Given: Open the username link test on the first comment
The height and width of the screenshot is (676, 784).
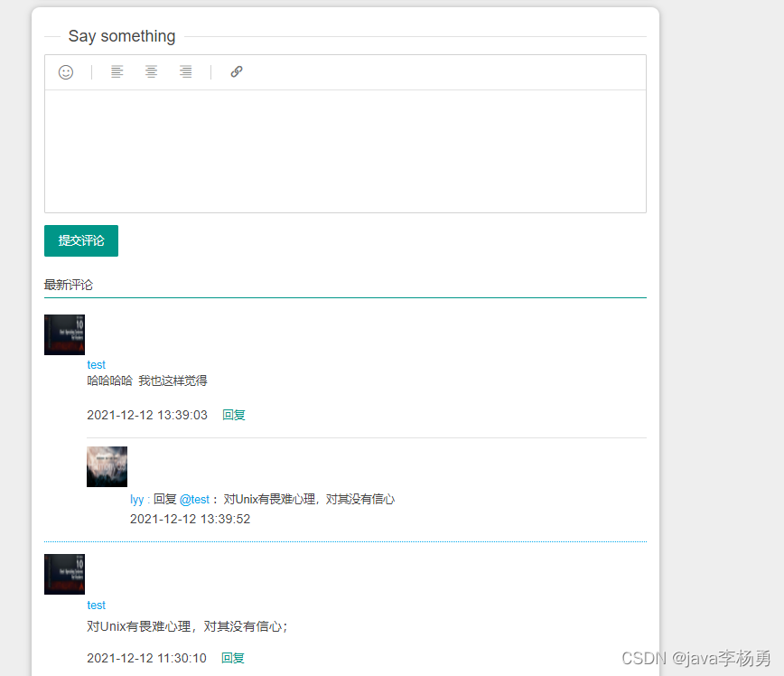Looking at the screenshot, I should tap(96, 364).
